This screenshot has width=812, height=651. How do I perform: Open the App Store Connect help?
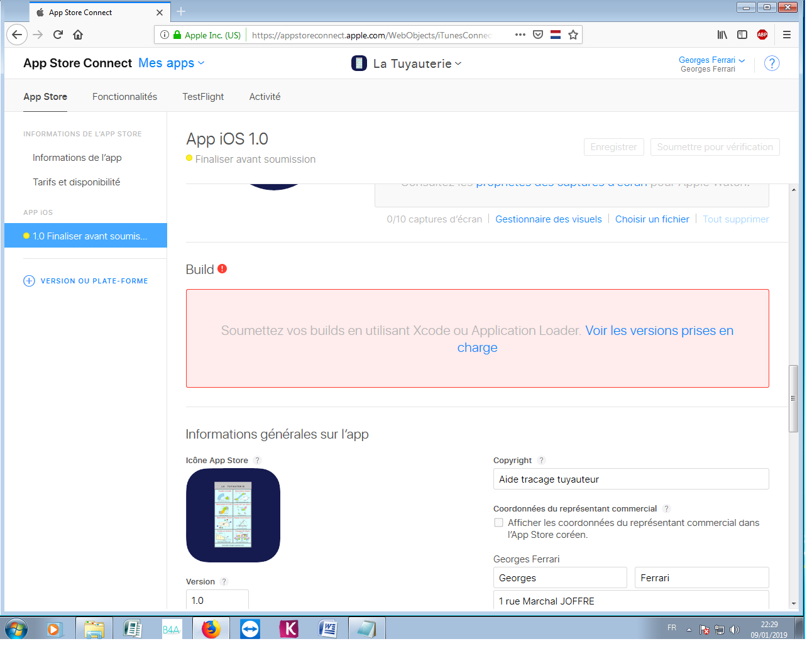click(772, 63)
